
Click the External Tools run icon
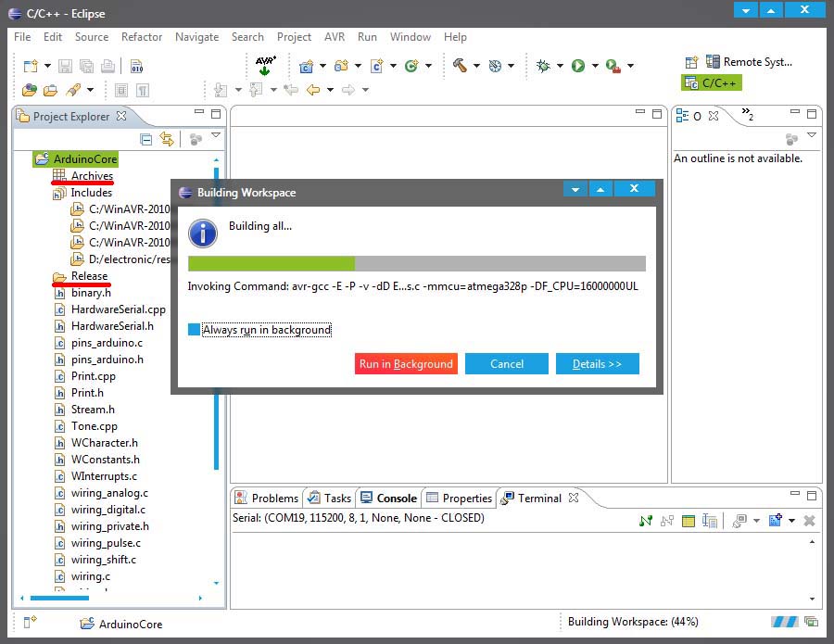coord(613,66)
